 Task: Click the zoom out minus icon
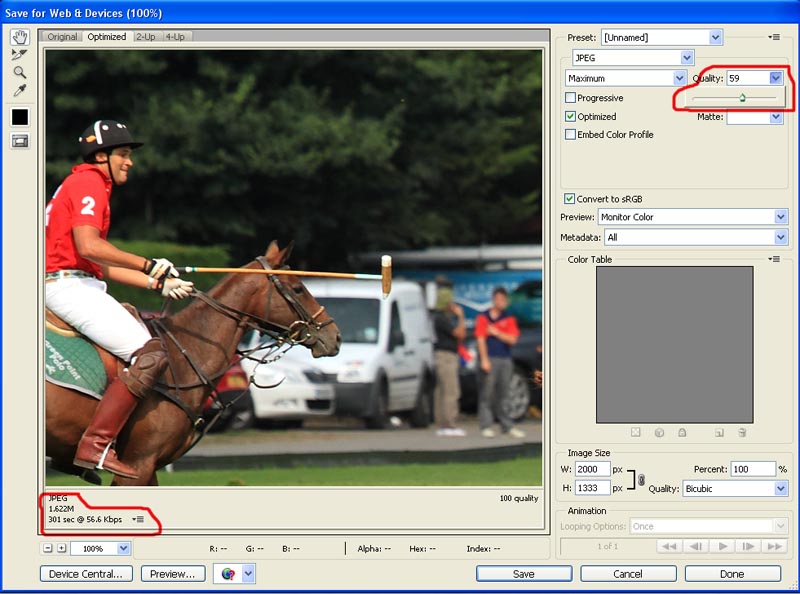47,548
